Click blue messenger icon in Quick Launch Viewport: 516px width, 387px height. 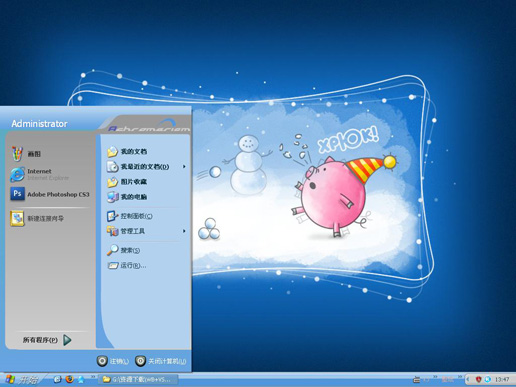[81, 379]
